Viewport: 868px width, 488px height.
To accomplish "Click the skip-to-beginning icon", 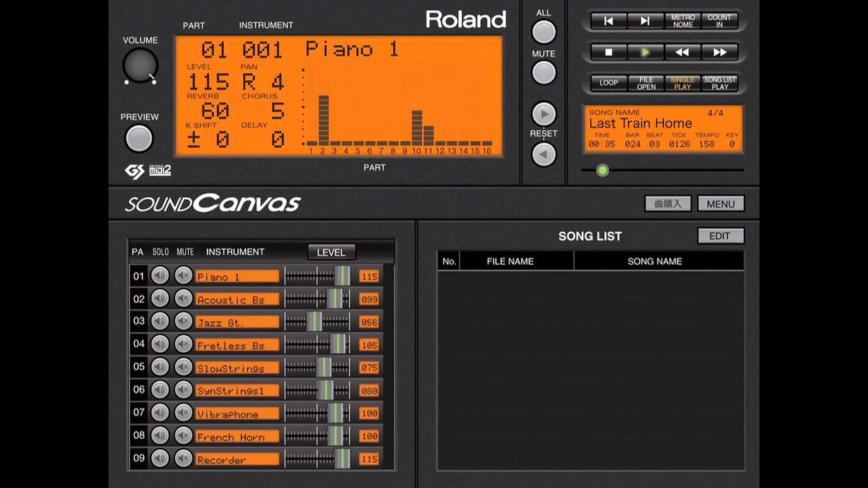I will click(x=608, y=21).
